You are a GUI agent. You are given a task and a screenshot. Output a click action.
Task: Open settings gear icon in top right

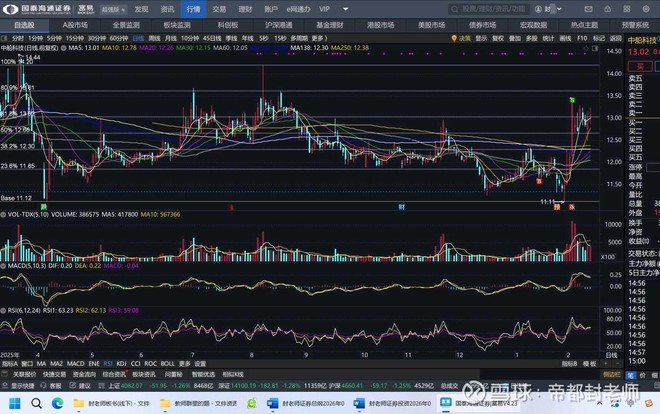pos(646,9)
